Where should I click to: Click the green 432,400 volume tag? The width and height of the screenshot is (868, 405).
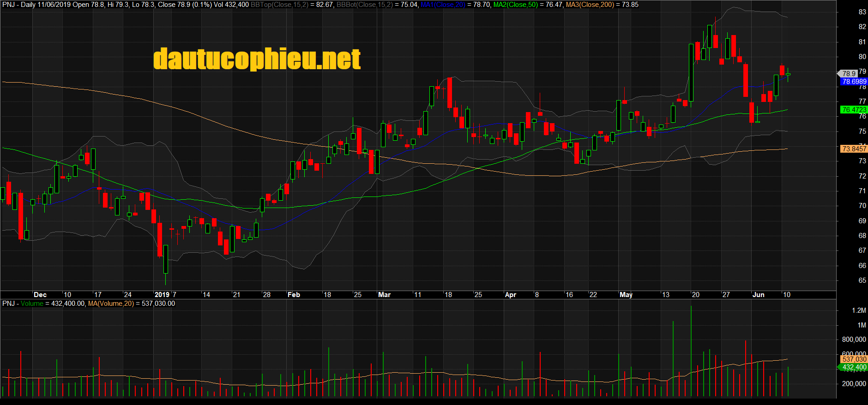[x=854, y=368]
